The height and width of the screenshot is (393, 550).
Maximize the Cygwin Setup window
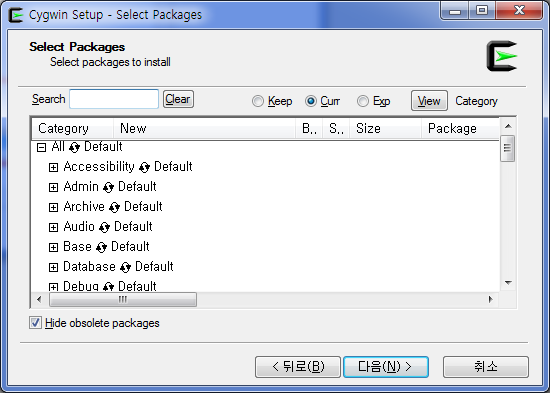click(x=482, y=11)
